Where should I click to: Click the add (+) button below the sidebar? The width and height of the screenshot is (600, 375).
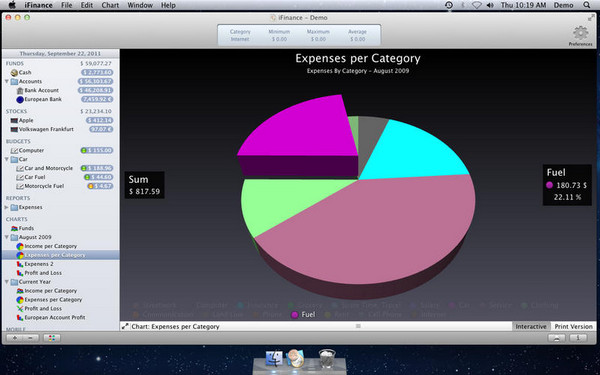(15, 338)
